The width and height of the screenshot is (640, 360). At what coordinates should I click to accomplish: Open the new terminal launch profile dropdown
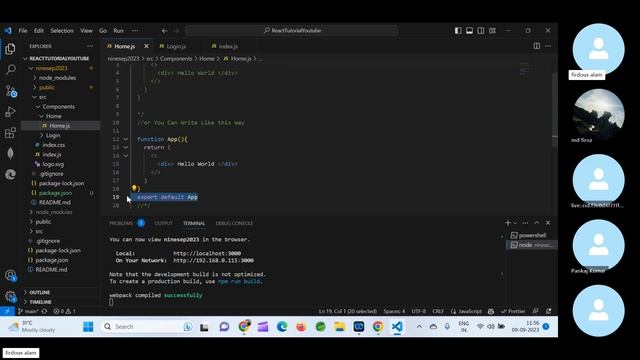[515, 223]
